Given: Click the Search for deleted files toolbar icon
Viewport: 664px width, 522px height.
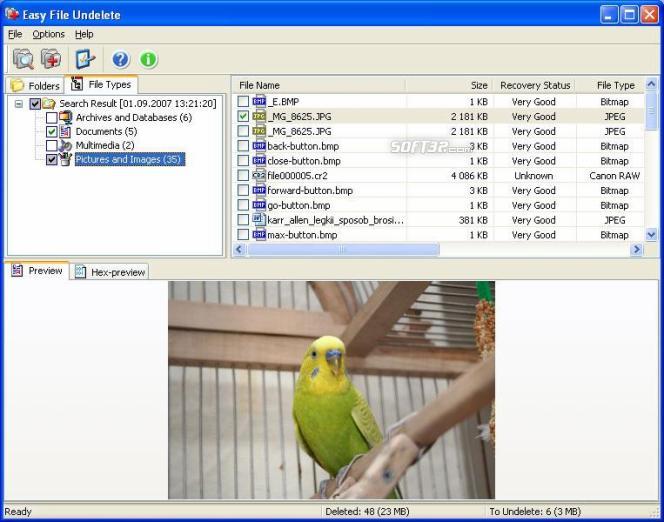Looking at the screenshot, I should point(23,59).
